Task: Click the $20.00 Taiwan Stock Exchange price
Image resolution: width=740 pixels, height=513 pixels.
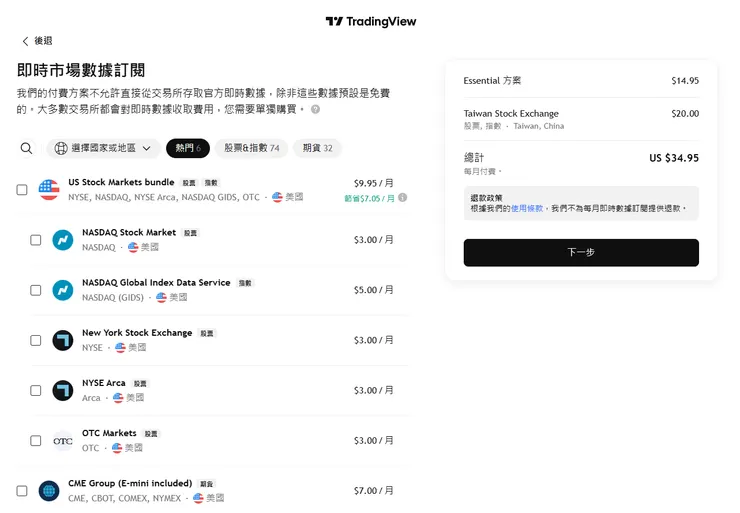Action: click(x=685, y=113)
